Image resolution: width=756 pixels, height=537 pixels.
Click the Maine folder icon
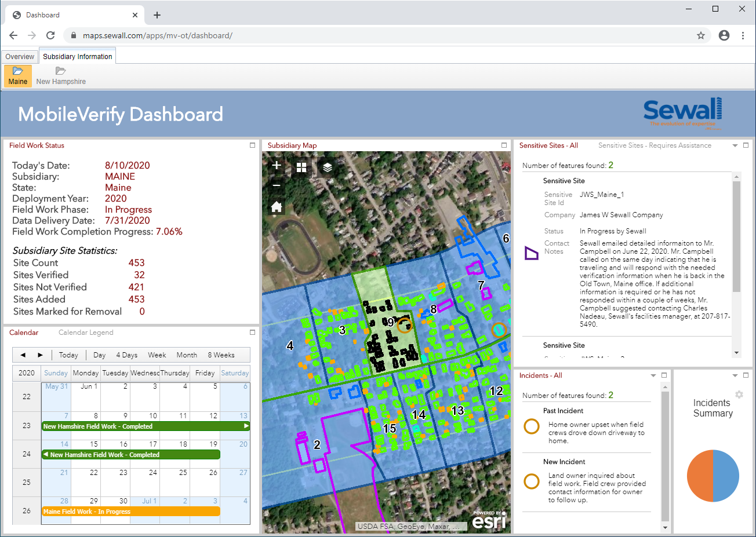point(17,72)
